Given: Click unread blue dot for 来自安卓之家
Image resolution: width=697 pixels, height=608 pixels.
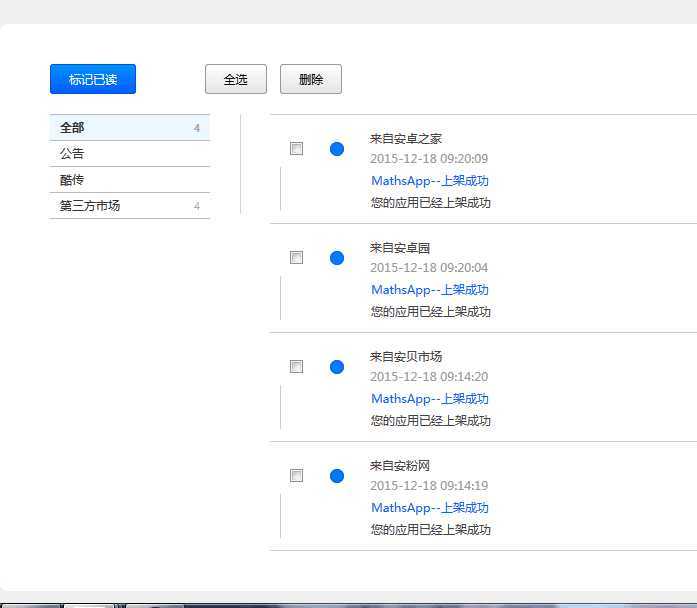Looking at the screenshot, I should tap(337, 149).
